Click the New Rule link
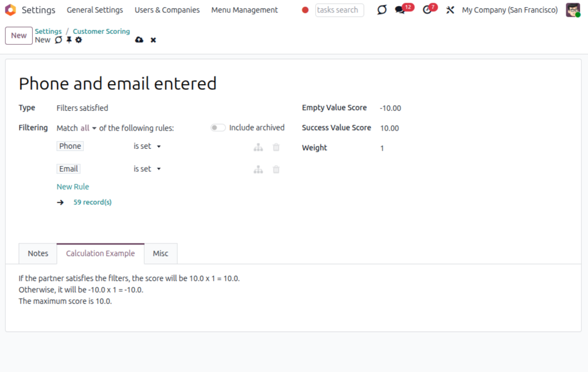The image size is (588, 372). (x=73, y=187)
